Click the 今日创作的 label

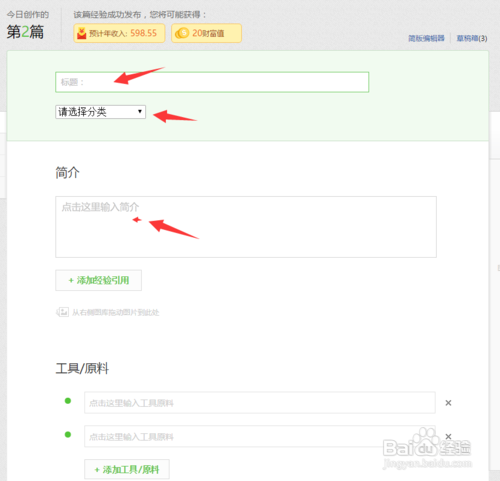(x=28, y=15)
